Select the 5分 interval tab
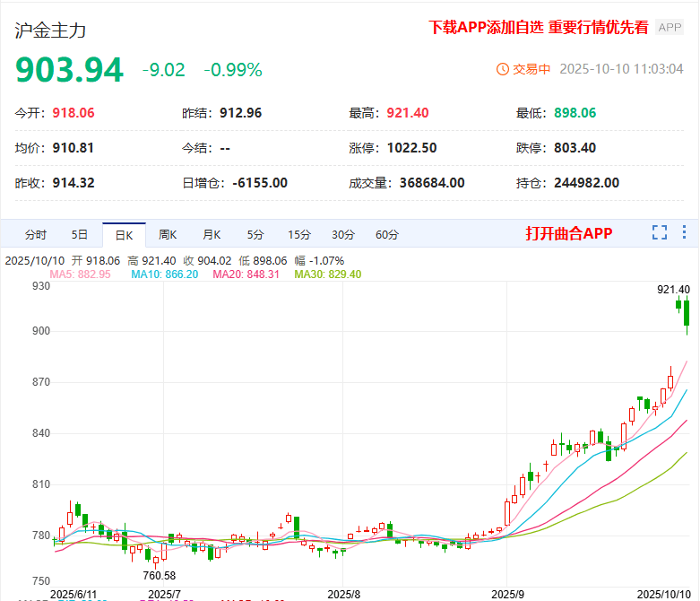700x601 pixels. [x=255, y=235]
